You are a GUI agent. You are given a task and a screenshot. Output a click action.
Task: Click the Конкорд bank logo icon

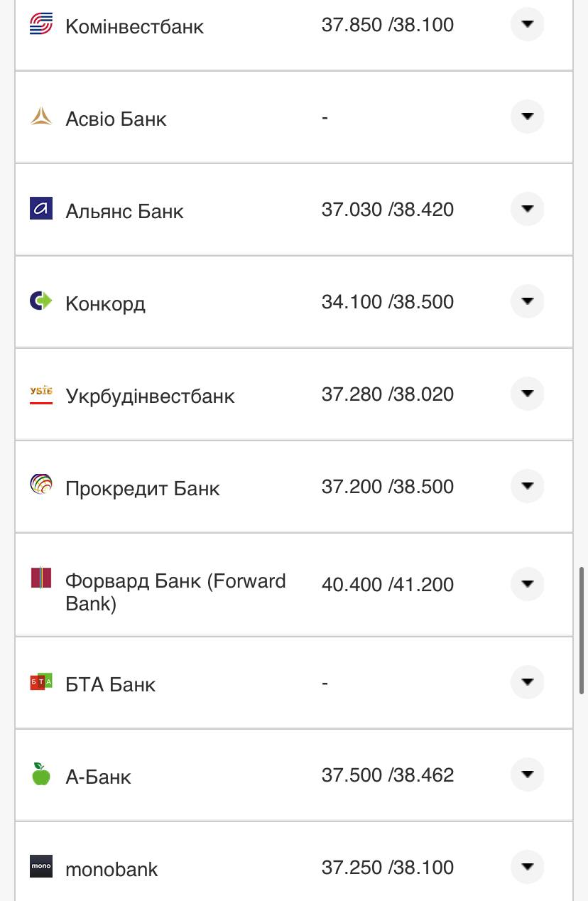tap(41, 301)
